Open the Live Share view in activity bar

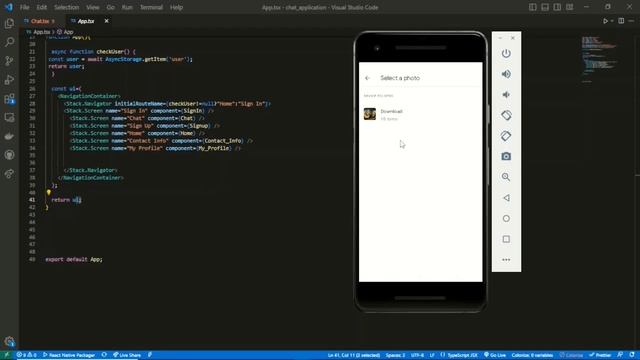tap(9, 174)
